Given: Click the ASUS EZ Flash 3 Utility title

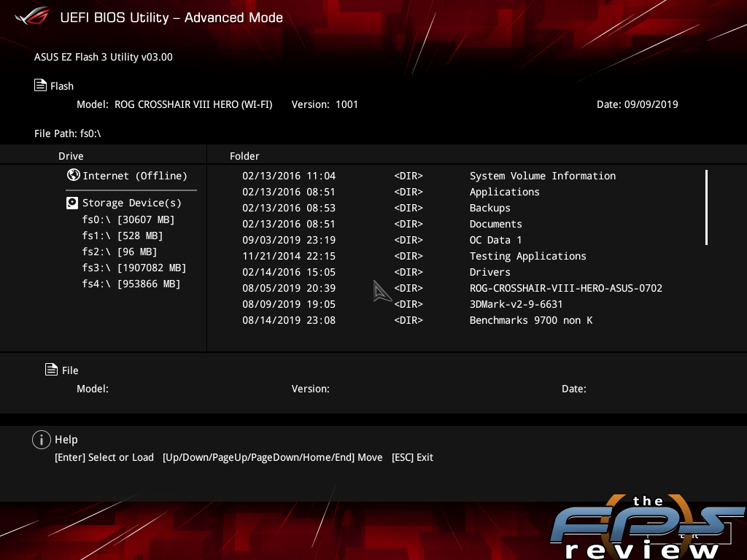Looking at the screenshot, I should [104, 57].
